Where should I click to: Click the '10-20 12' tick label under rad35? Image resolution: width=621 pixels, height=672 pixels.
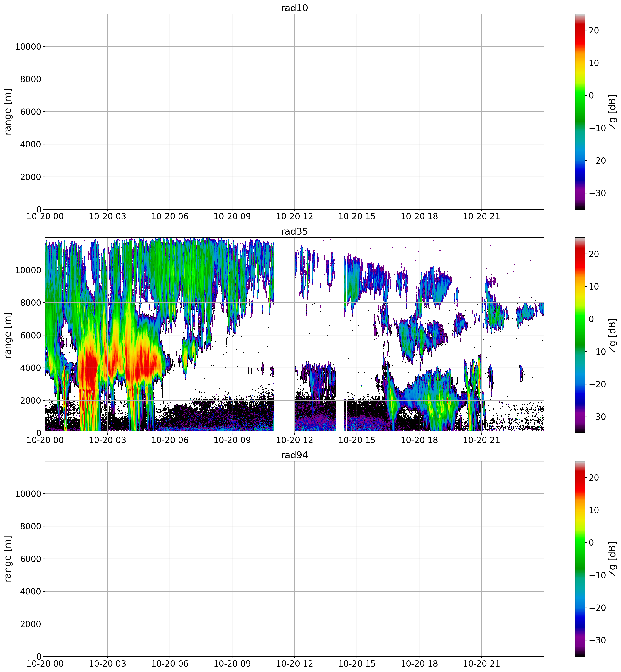(294, 440)
